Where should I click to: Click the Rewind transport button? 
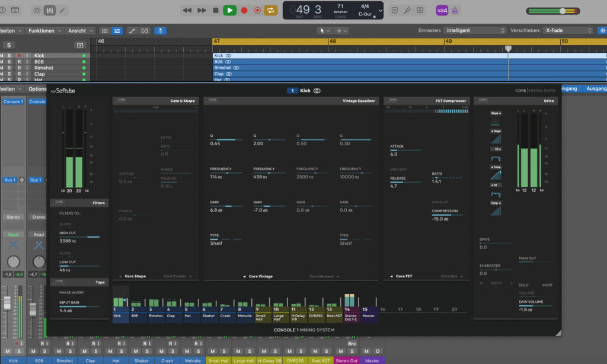tap(187, 11)
